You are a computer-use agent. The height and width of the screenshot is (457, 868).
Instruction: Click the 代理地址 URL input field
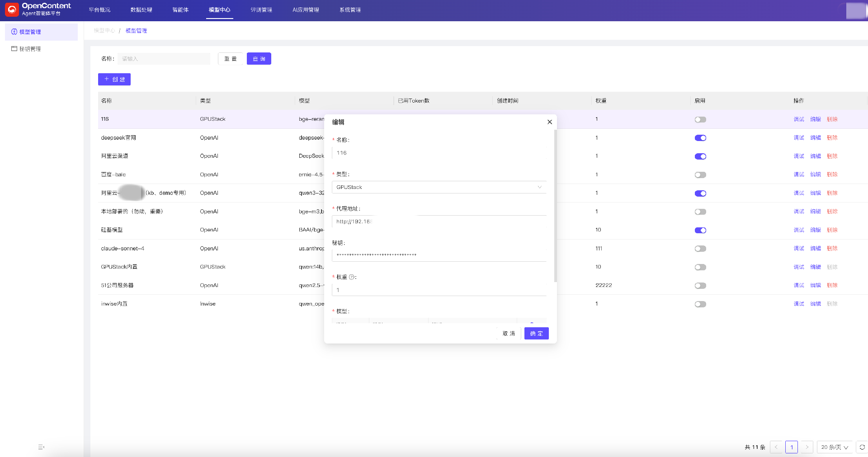click(439, 221)
